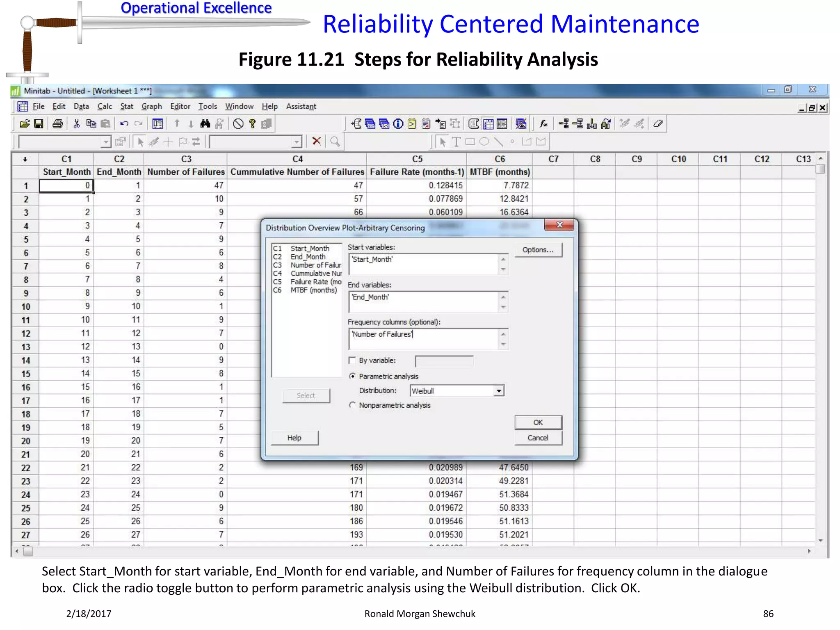This screenshot has height=630, width=840.
Task: Open the Tools menu
Action: click(208, 107)
